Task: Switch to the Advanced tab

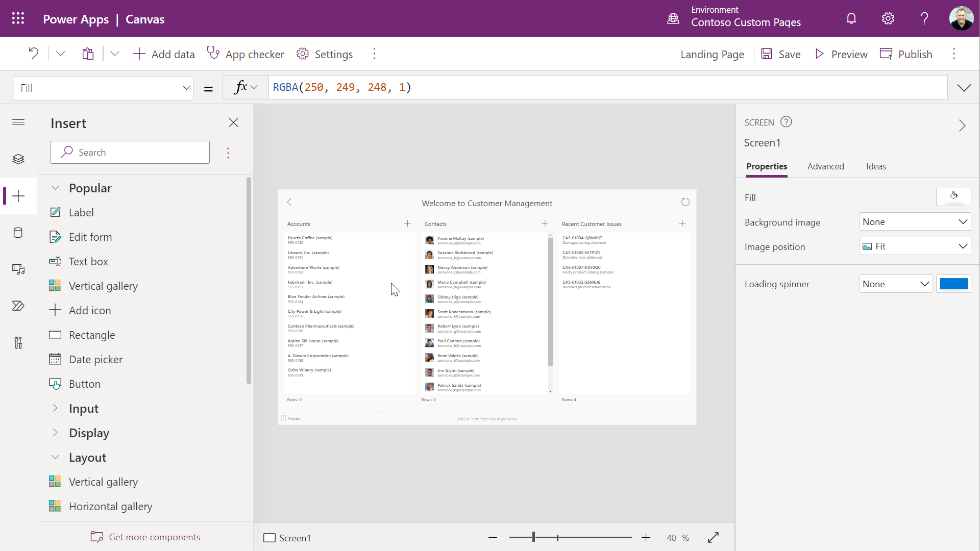Action: (825, 166)
